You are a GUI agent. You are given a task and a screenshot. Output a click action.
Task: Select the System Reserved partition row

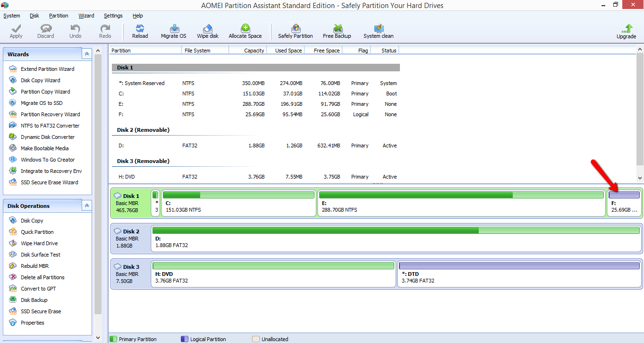(255, 83)
